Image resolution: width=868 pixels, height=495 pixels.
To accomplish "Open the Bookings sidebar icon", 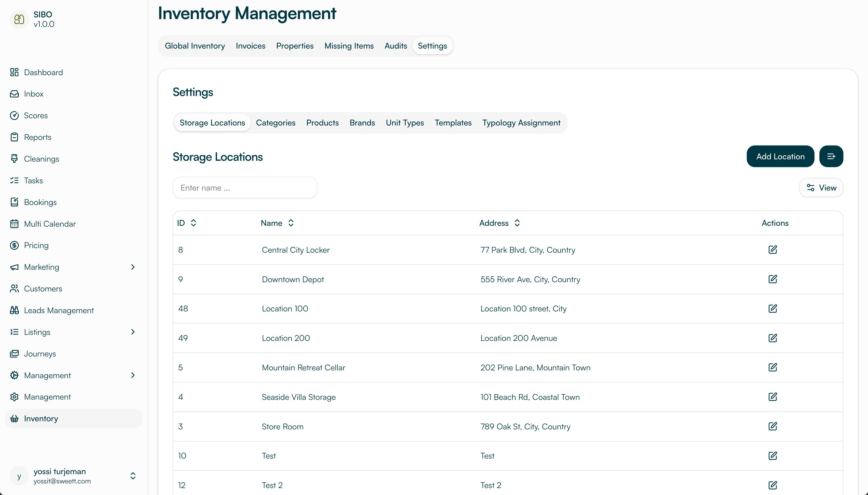I will coord(15,202).
